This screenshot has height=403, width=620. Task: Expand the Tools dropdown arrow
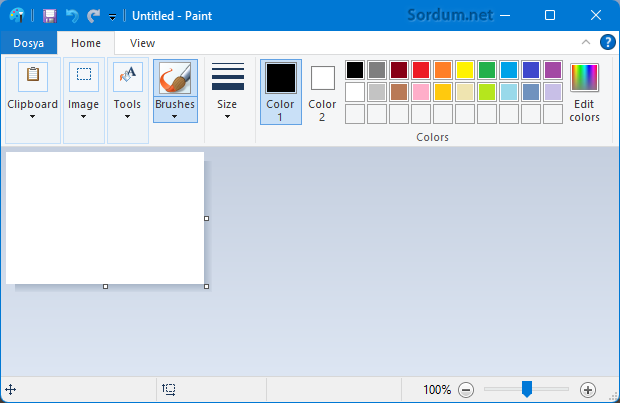(x=127, y=117)
